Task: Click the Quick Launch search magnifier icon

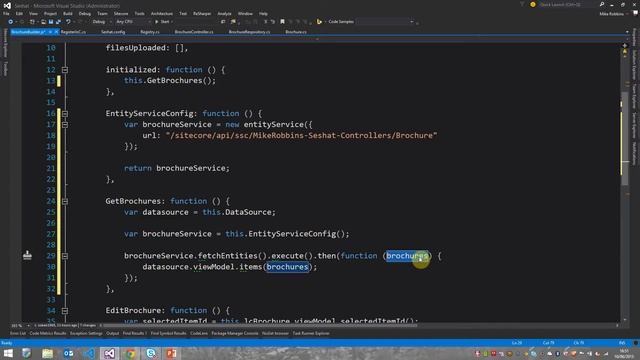Action: click(602, 4)
